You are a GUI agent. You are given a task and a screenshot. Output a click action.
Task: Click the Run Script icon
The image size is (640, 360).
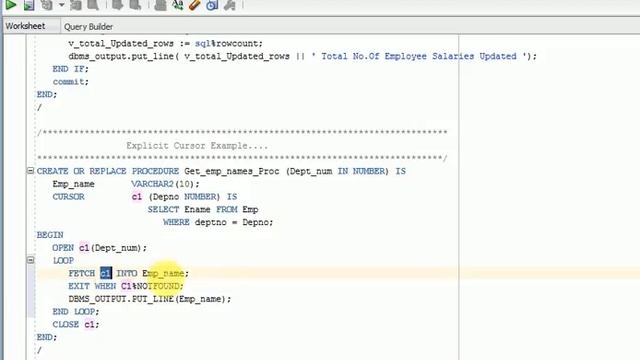[x=29, y=4]
